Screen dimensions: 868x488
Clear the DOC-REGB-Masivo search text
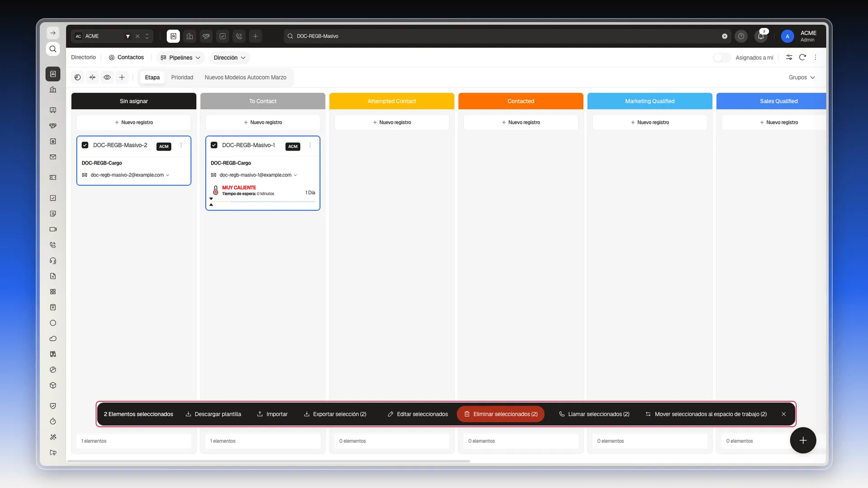[725, 36]
